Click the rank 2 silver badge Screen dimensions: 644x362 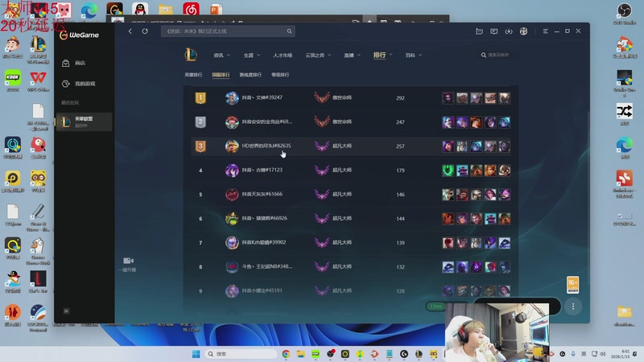point(200,122)
